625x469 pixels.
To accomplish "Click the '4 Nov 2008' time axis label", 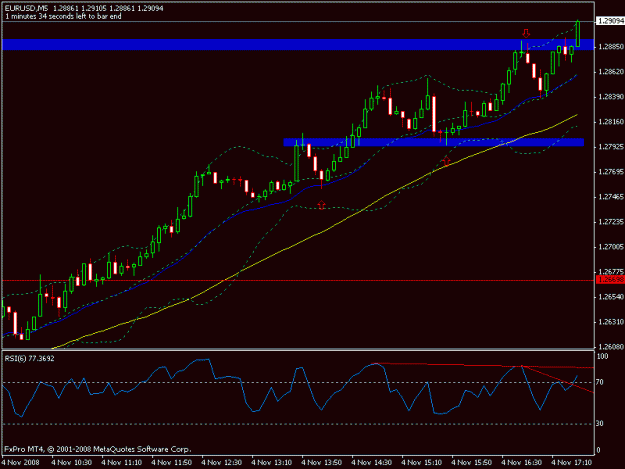I will (x=21, y=463).
